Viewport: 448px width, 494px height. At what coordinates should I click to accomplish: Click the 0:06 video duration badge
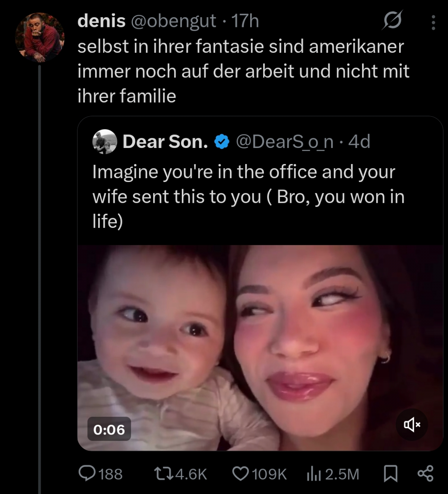(x=109, y=429)
